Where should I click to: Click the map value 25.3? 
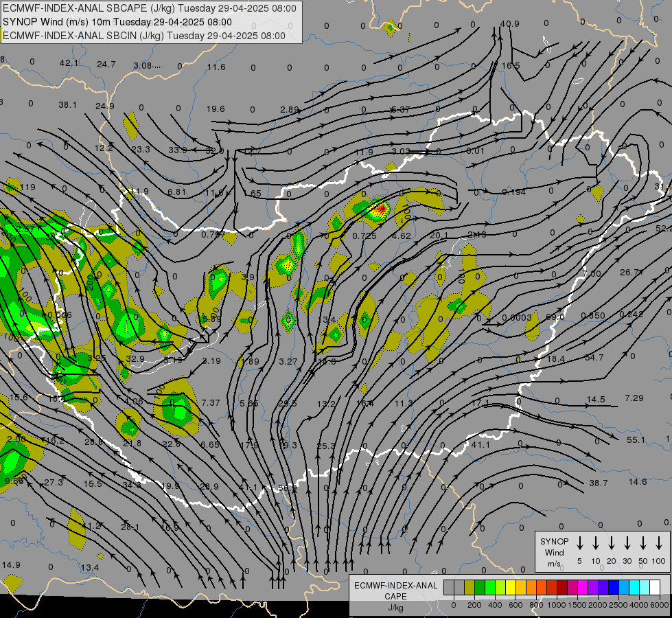(326, 446)
